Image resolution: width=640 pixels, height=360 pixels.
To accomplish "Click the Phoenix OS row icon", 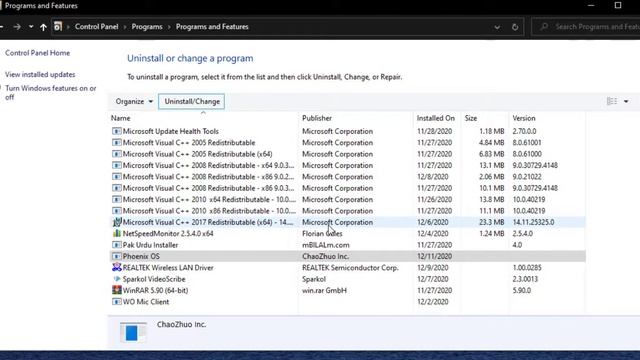I will 117,256.
